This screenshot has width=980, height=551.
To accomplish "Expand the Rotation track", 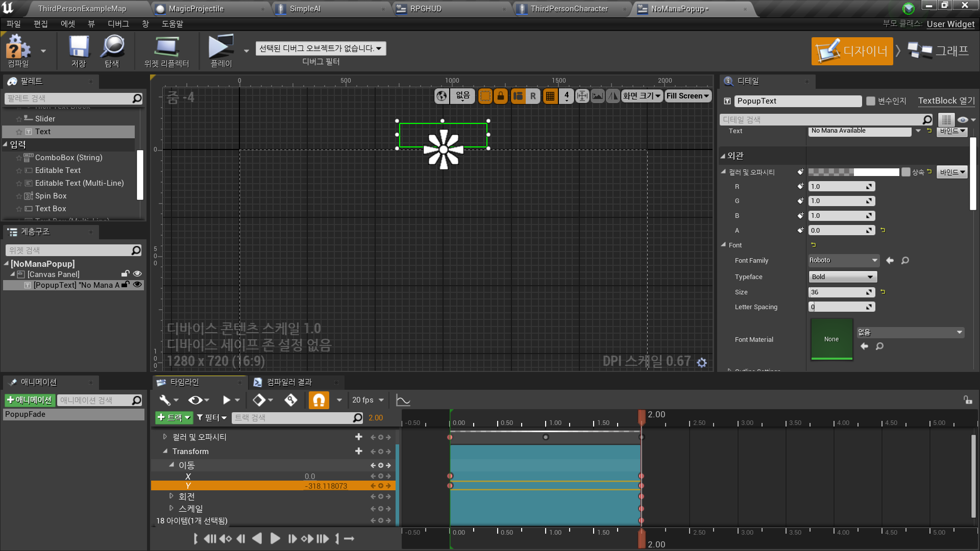I will point(171,496).
